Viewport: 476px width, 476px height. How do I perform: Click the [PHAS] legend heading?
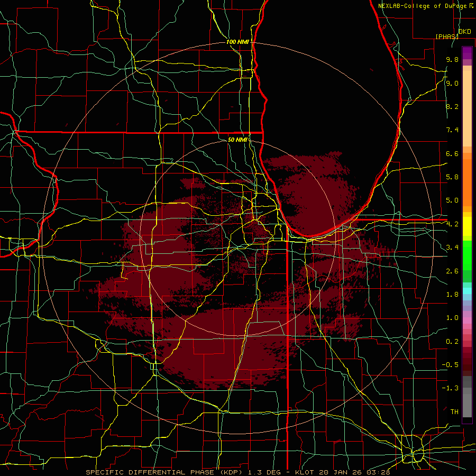point(447,36)
